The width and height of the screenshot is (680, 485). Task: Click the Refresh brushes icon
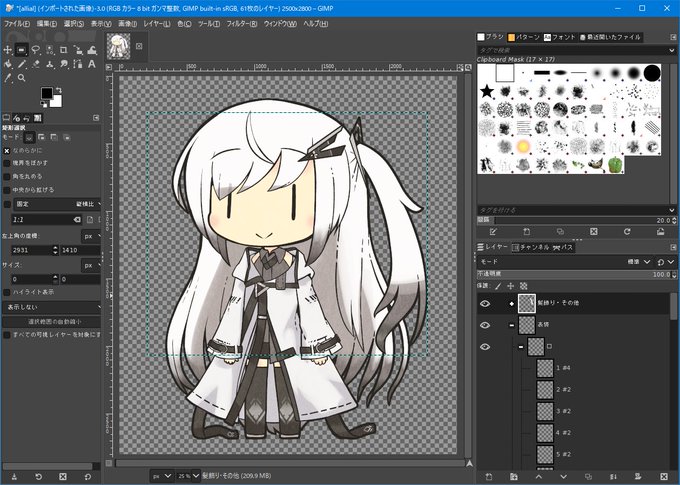point(627,232)
